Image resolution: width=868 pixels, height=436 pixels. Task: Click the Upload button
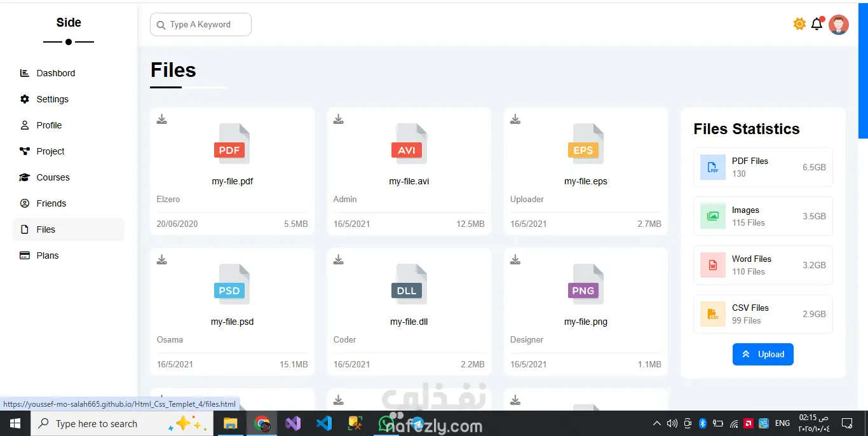point(763,354)
